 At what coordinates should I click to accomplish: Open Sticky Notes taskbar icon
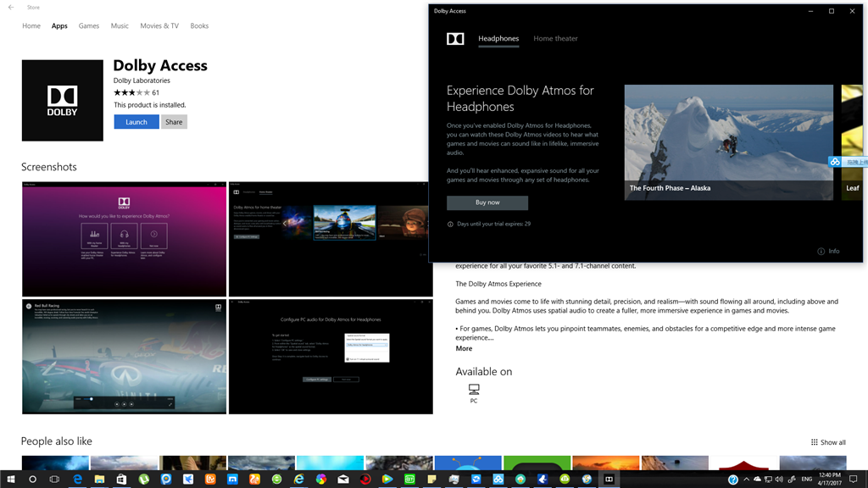pyautogui.click(x=431, y=480)
